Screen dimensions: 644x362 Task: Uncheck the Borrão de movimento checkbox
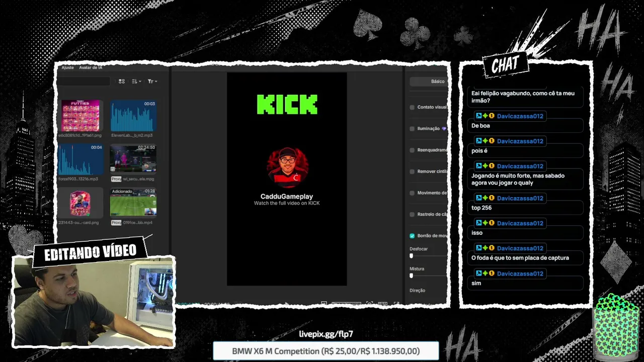point(412,236)
